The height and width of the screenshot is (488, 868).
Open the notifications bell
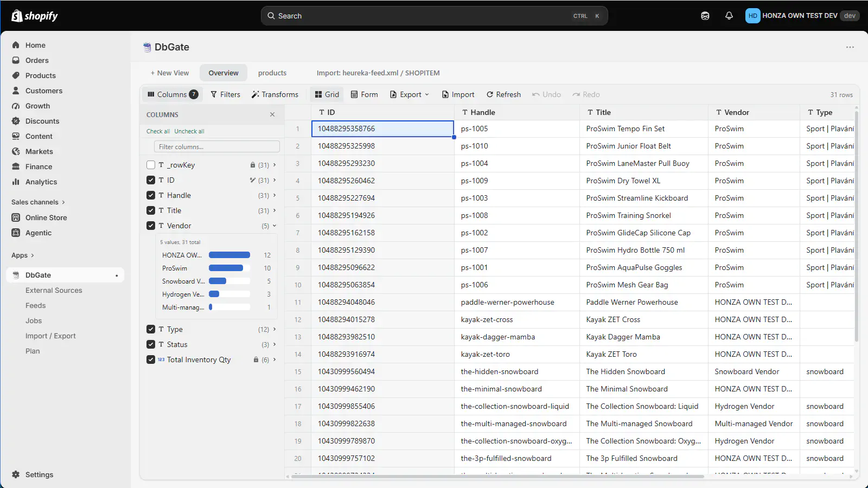(729, 16)
